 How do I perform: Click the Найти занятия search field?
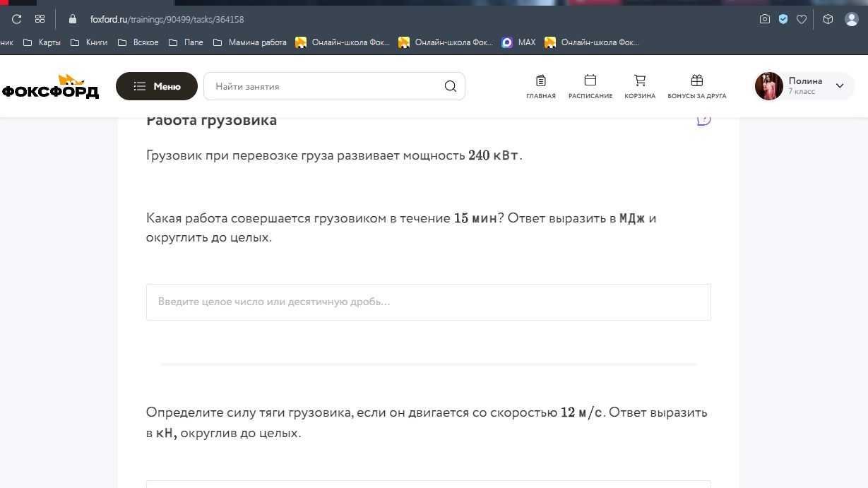tap(334, 86)
